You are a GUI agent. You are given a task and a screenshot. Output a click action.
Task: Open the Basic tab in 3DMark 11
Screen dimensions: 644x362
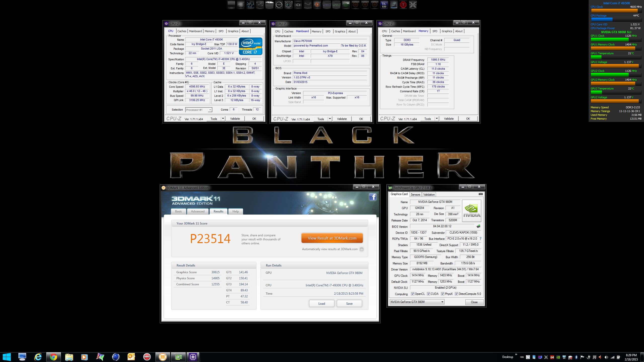pos(179,211)
